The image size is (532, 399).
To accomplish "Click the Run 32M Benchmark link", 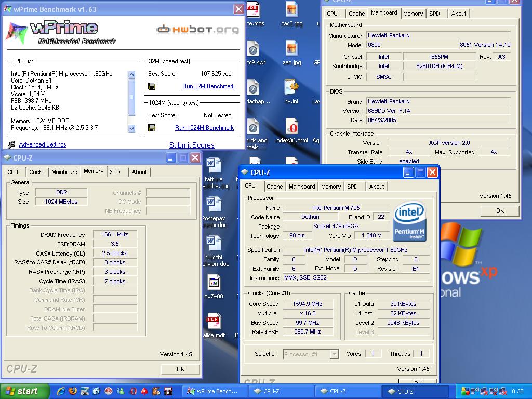I will pyautogui.click(x=208, y=86).
